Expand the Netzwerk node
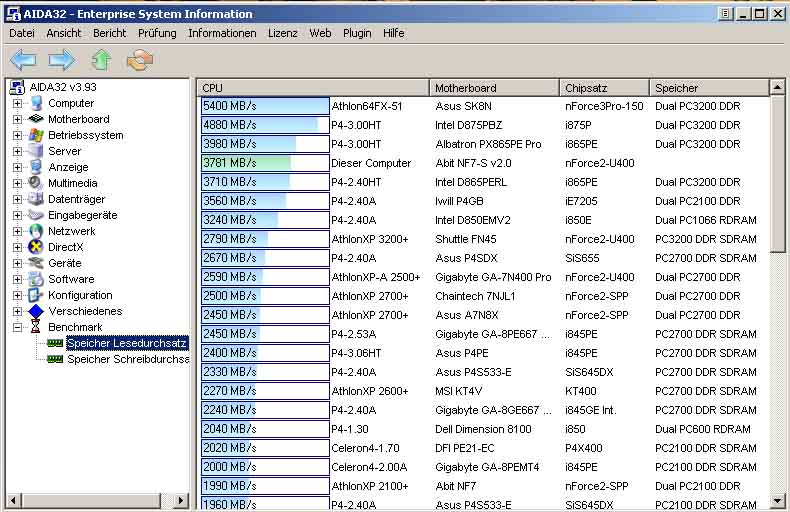Viewport: 790px width, 512px height. [x=18, y=231]
